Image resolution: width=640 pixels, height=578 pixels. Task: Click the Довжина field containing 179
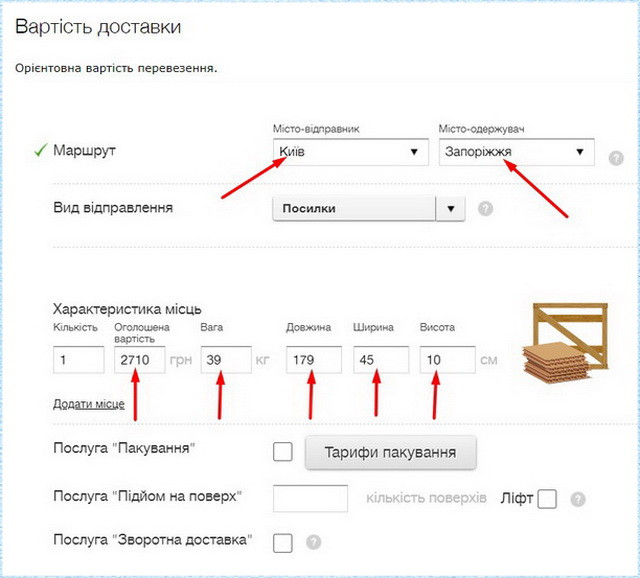click(313, 360)
